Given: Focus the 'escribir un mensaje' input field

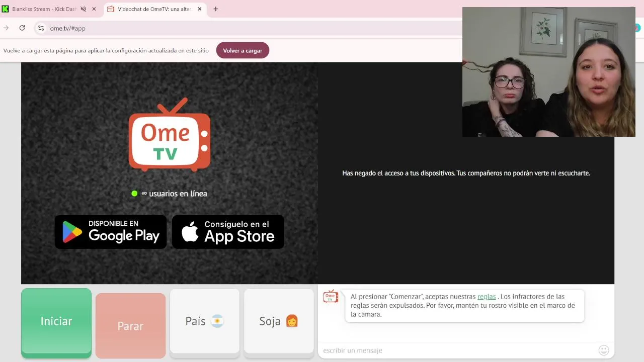Looking at the screenshot, I should pyautogui.click(x=458, y=350).
